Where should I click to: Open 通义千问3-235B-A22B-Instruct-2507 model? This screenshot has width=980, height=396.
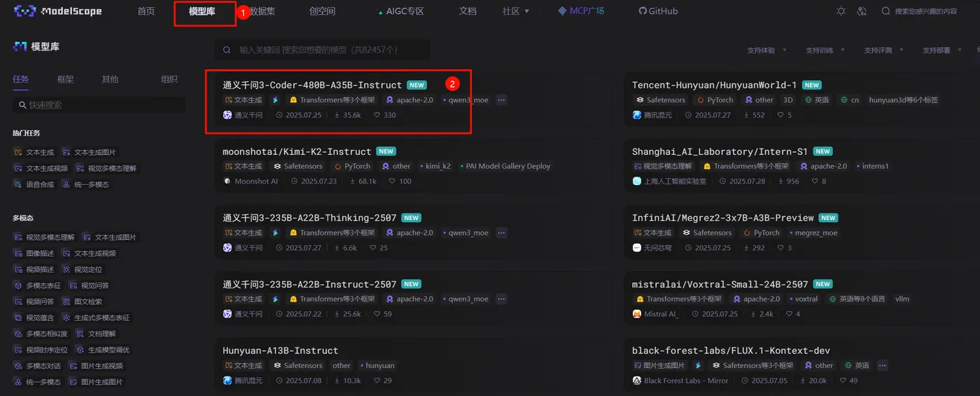click(x=309, y=285)
